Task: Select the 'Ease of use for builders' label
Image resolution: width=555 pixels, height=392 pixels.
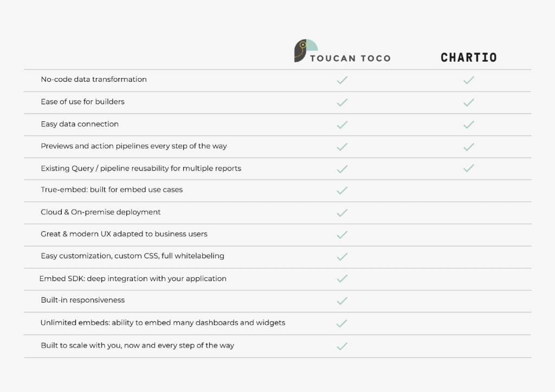Action: pos(83,102)
